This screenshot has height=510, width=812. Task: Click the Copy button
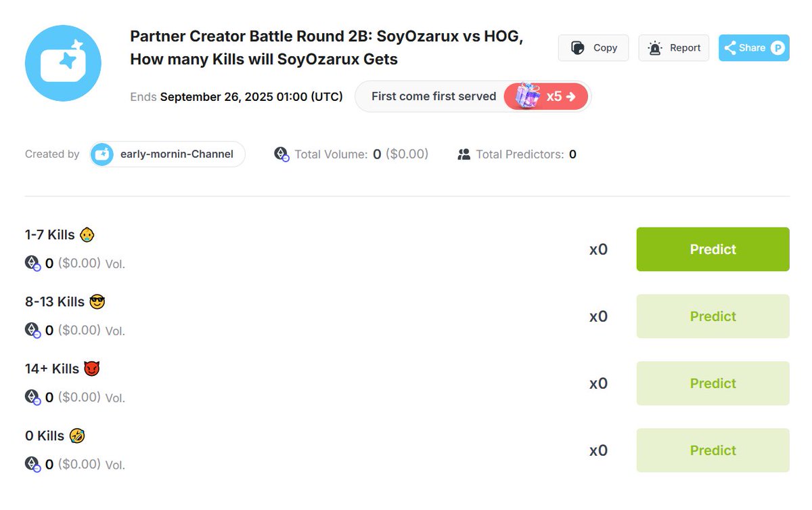[593, 48]
